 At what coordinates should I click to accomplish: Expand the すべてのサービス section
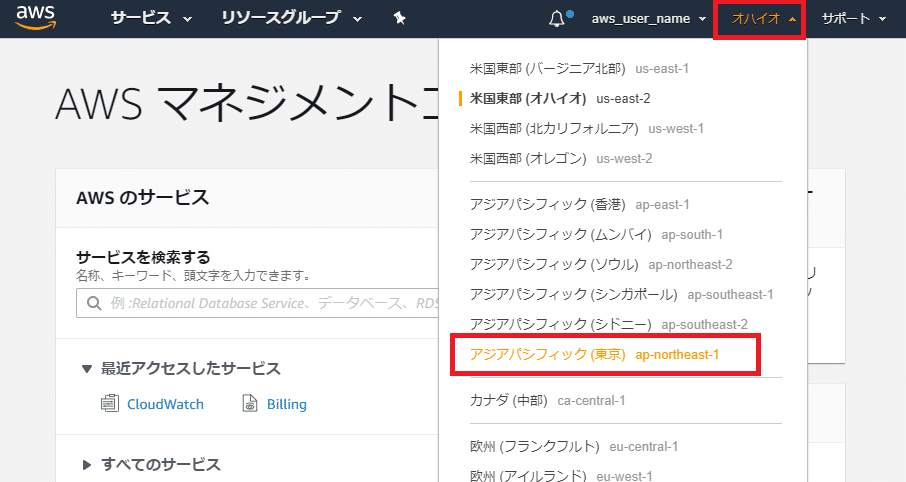click(151, 464)
